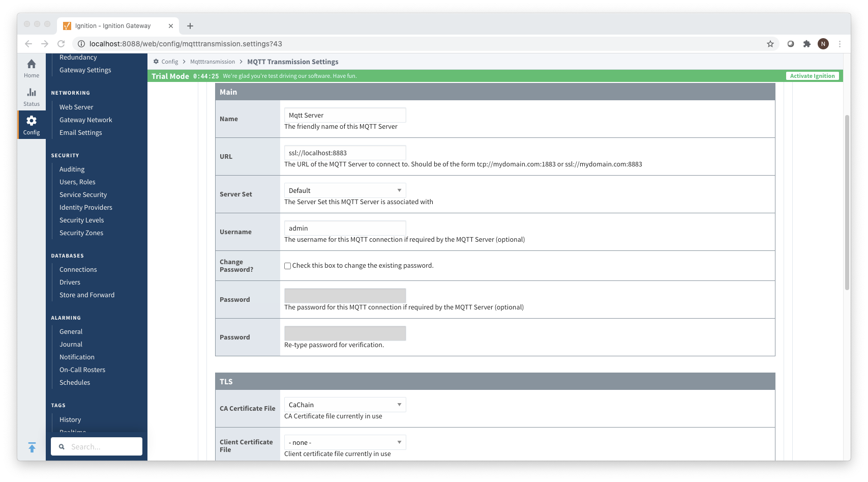The width and height of the screenshot is (868, 482).
Task: Click the circular extension icon beside star
Action: (791, 44)
